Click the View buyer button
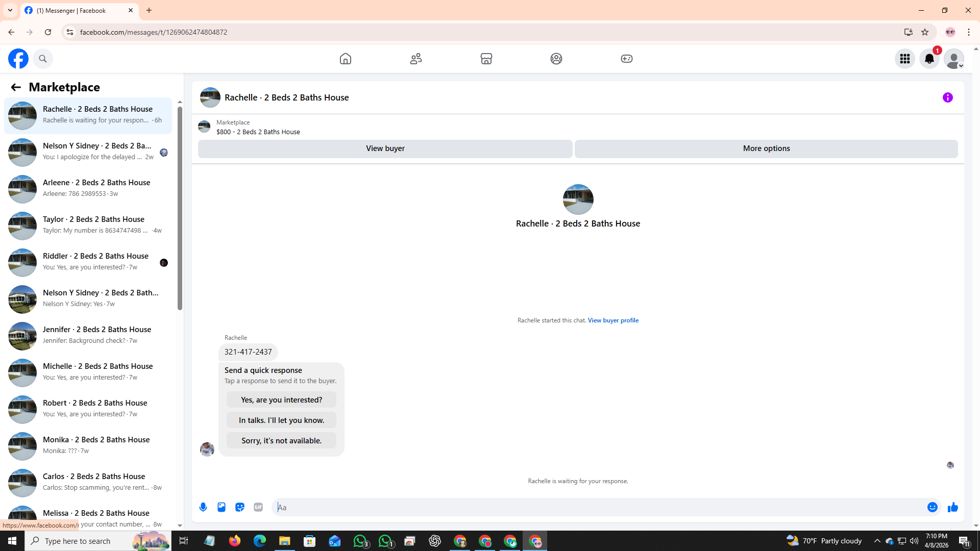 [x=385, y=148]
